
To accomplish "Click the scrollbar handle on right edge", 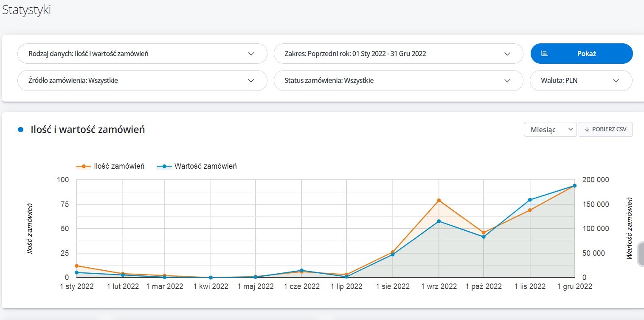I will 641,254.
